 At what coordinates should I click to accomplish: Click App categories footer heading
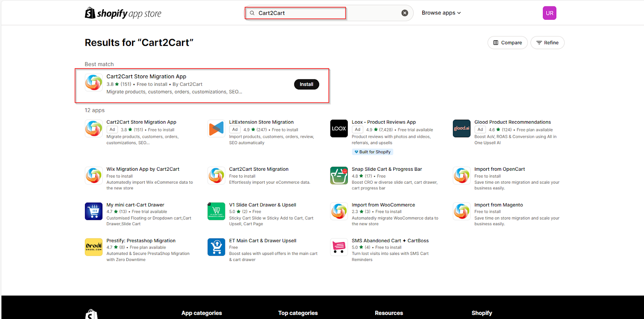point(202,313)
